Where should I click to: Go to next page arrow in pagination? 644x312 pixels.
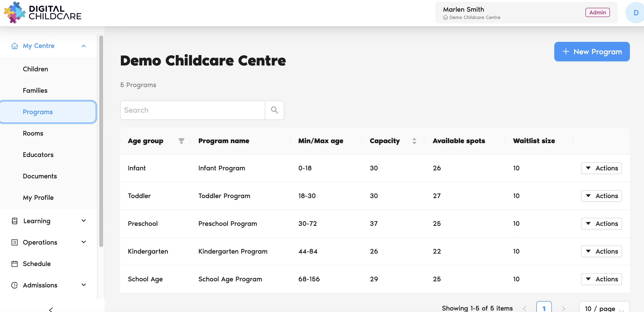click(x=563, y=308)
